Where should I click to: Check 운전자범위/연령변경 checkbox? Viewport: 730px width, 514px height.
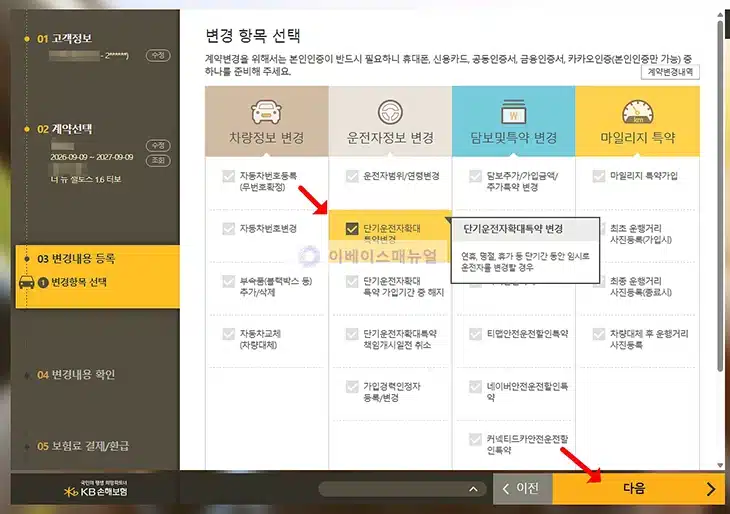point(352,176)
